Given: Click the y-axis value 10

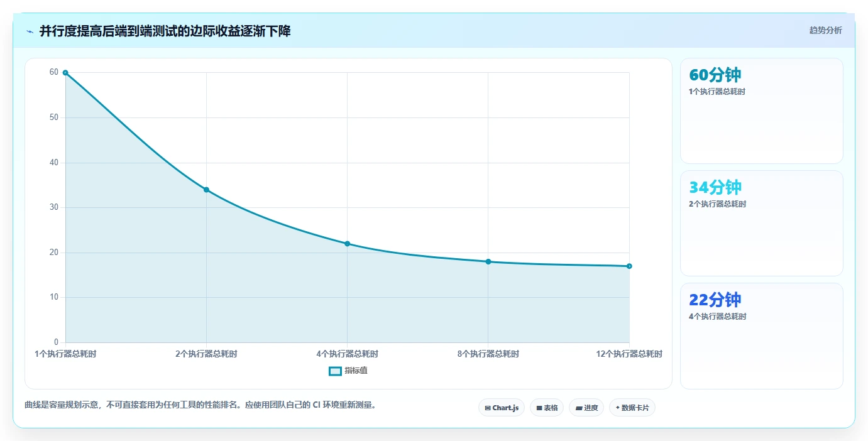Looking at the screenshot, I should pyautogui.click(x=54, y=297).
